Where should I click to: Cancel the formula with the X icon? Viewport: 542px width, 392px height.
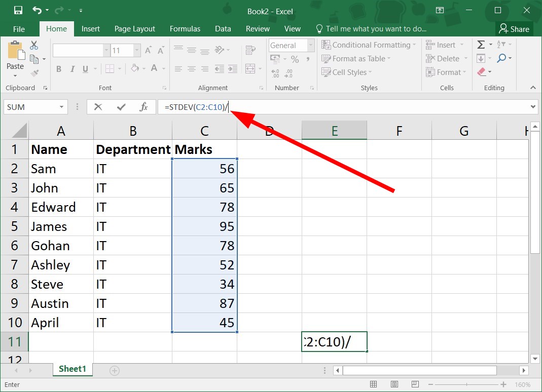tap(98, 107)
